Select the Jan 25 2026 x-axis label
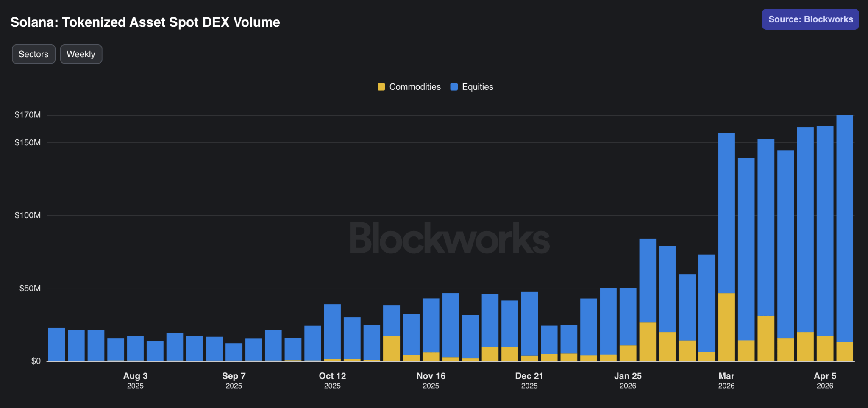 (628, 380)
